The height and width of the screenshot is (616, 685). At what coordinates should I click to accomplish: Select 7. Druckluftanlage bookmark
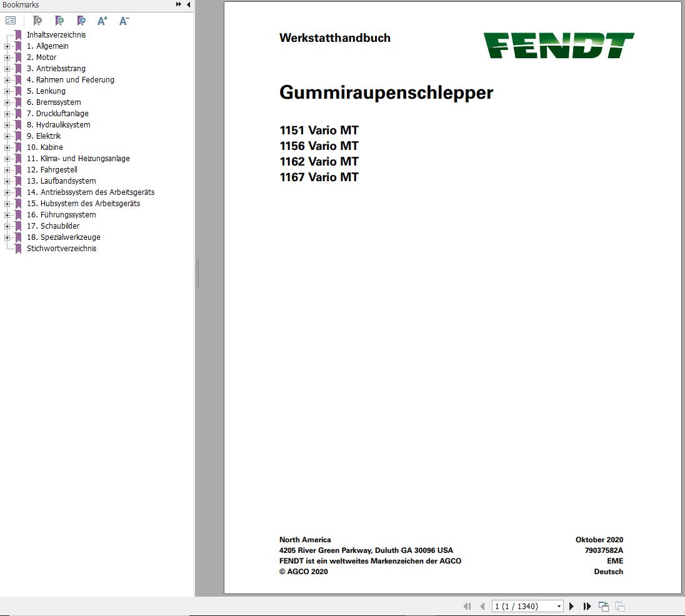point(57,114)
